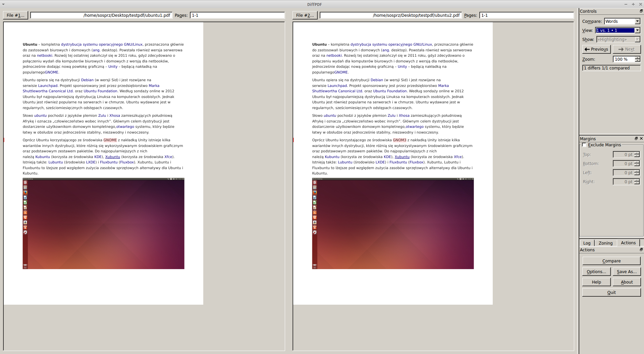The width and height of the screenshot is (644, 354).
Task: Quit DiffPDF using the Quit button
Action: pyautogui.click(x=611, y=293)
